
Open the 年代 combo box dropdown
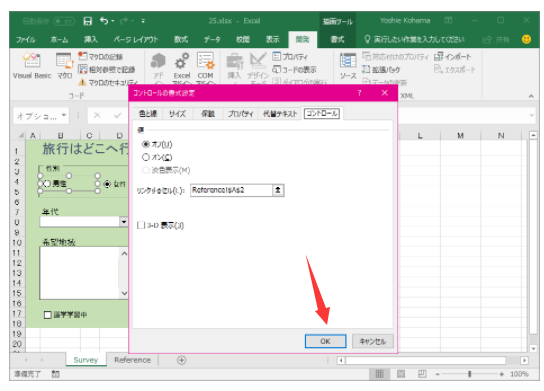[124, 221]
